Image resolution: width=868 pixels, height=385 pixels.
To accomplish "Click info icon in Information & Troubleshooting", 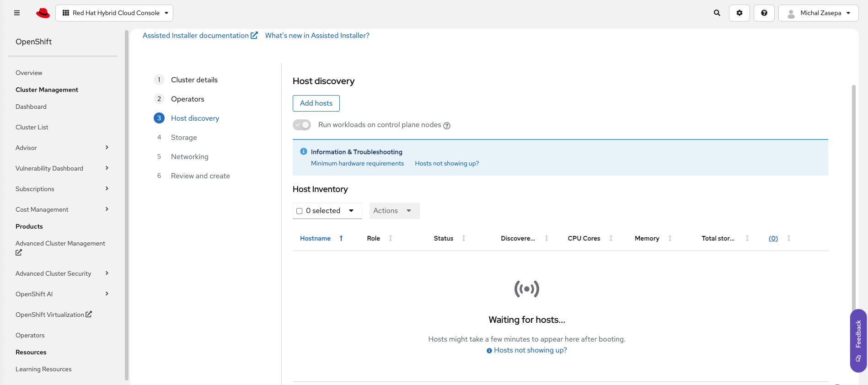I will click(x=304, y=151).
